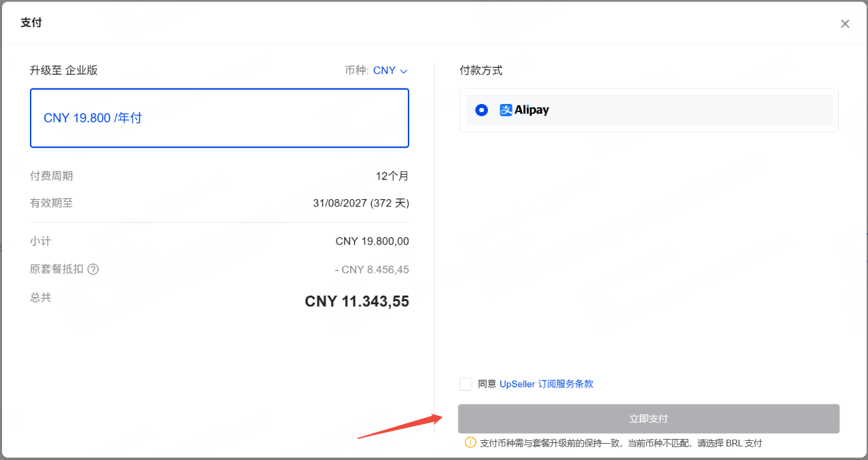Select the Alipay radio button

pos(481,110)
